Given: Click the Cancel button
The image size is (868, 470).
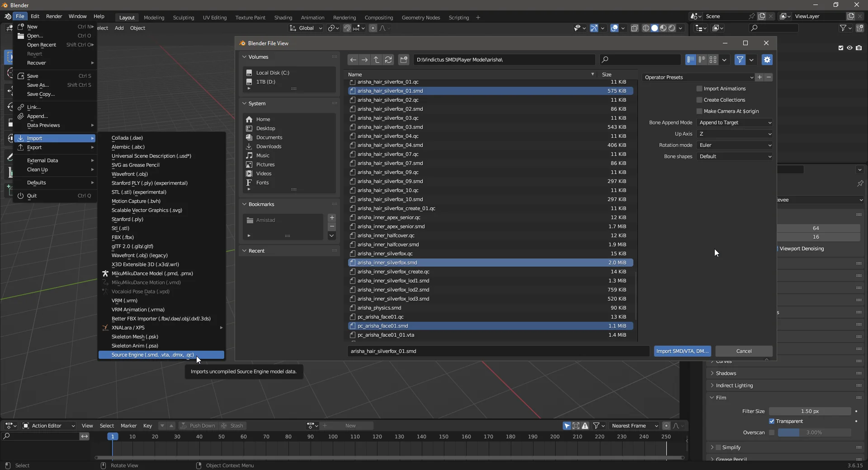Looking at the screenshot, I should [x=744, y=351].
